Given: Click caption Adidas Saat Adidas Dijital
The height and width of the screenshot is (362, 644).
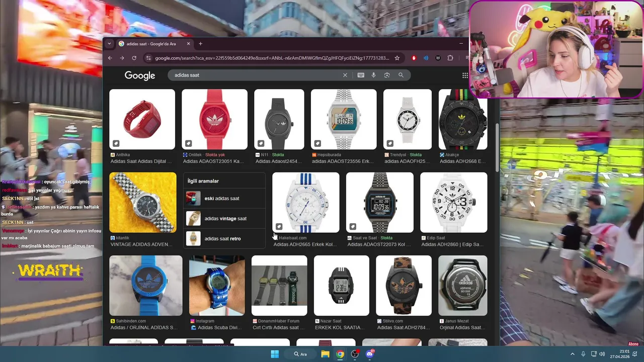Looking at the screenshot, I should 141,161.
